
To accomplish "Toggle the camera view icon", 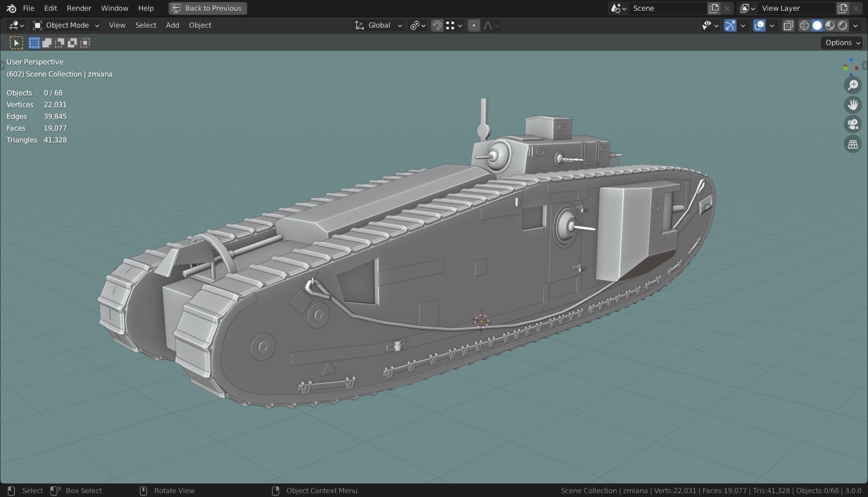I will 852,124.
